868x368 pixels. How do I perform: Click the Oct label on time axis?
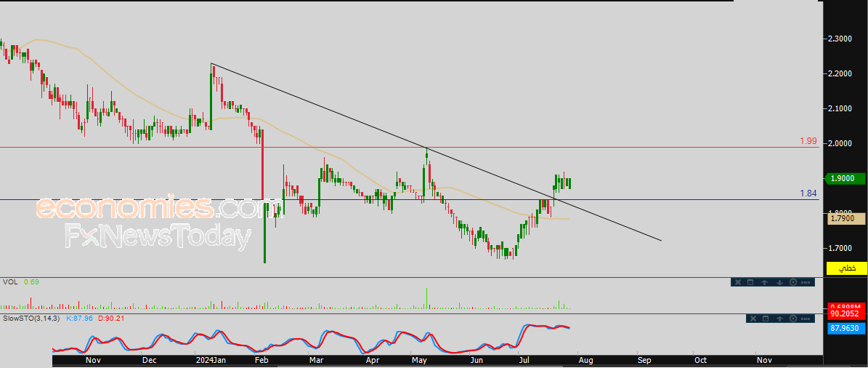(700, 360)
